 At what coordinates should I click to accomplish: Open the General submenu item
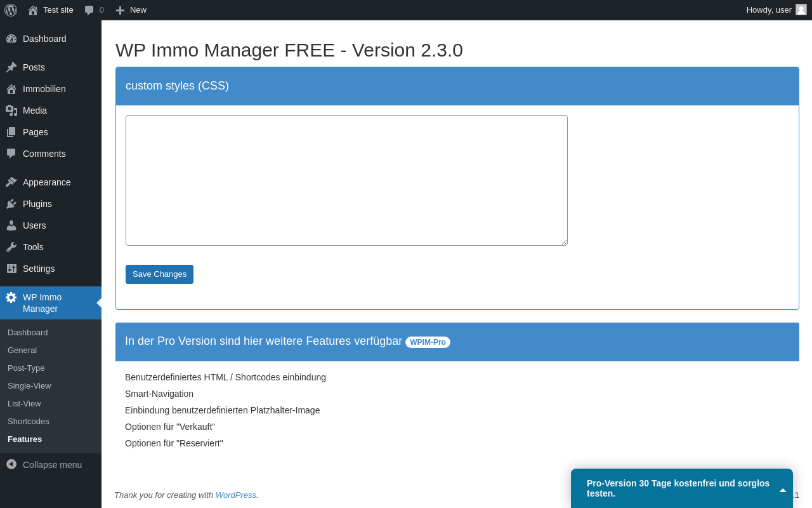[22, 350]
